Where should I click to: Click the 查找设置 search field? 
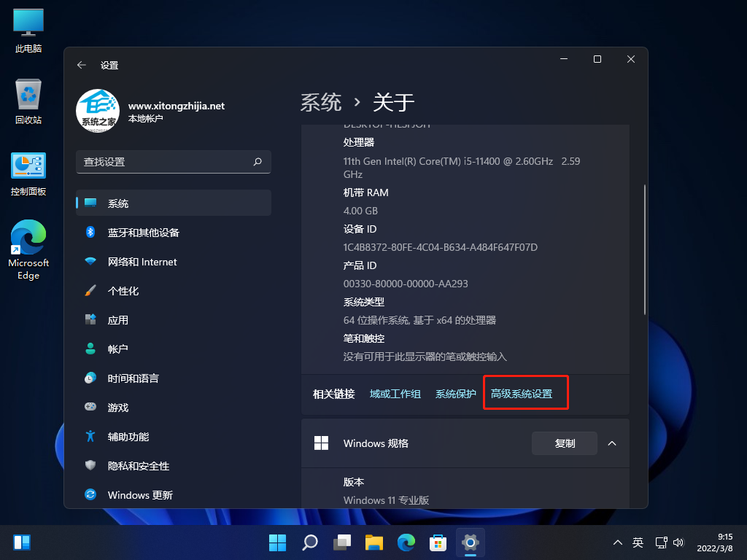click(173, 162)
